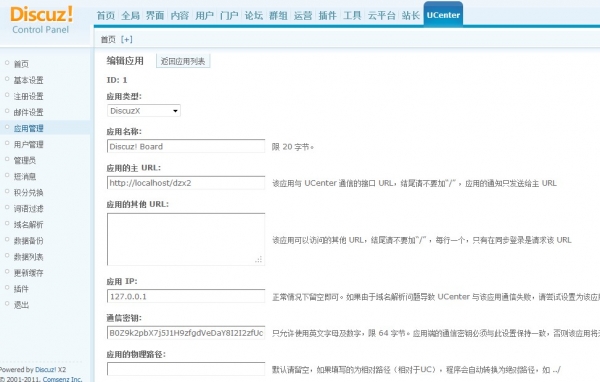The height and width of the screenshot is (382, 600).
Task: Open 首页 in the left sidebar
Action: click(21, 64)
